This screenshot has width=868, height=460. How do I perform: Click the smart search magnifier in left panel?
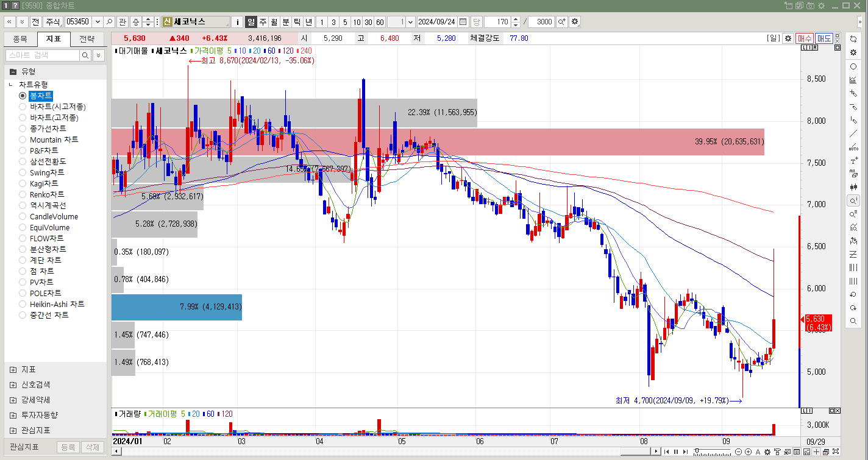click(x=85, y=55)
